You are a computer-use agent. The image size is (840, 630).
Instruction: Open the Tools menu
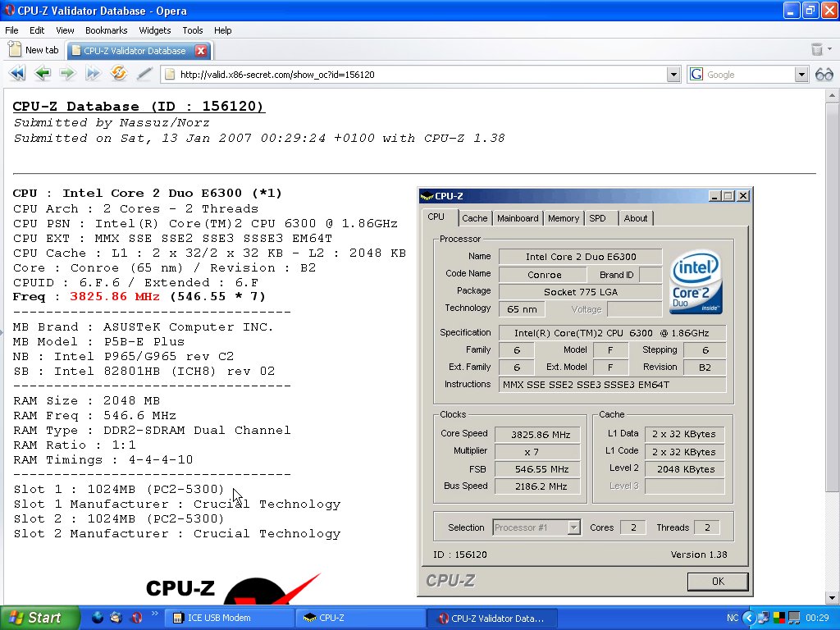(192, 30)
